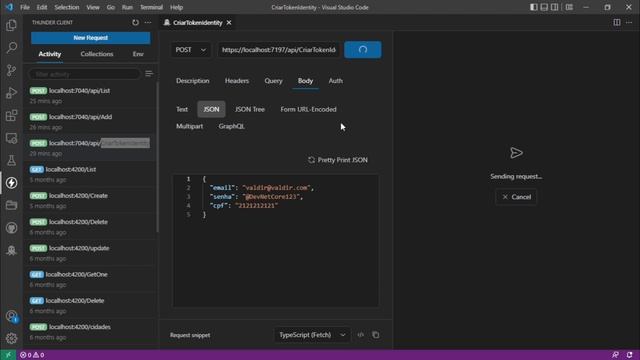This screenshot has width=640, height=360.
Task: Cancel the sending request
Action: click(x=516, y=197)
